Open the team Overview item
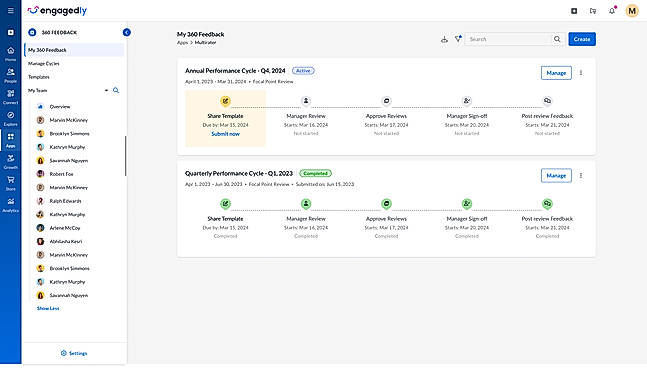Screen dimensions: 647x368 pos(60,106)
